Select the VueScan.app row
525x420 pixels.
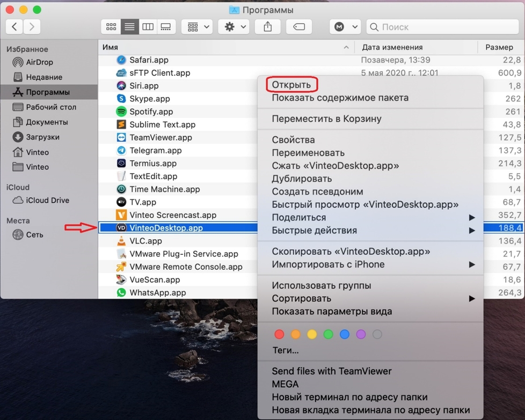click(x=178, y=280)
